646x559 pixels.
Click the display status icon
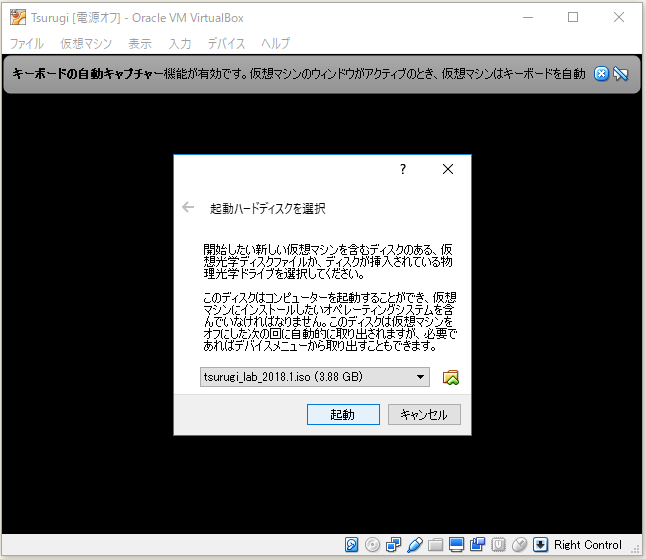pyautogui.click(x=456, y=545)
